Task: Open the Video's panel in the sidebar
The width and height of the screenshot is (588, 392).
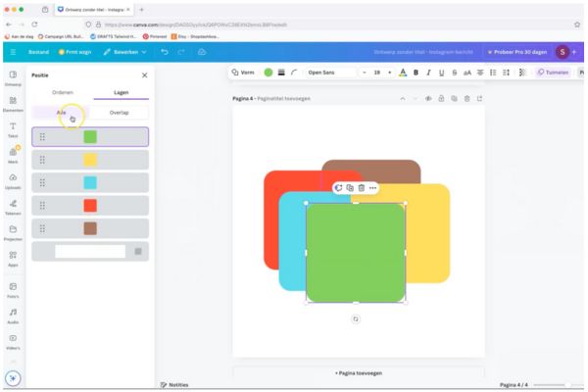Action: [13, 342]
